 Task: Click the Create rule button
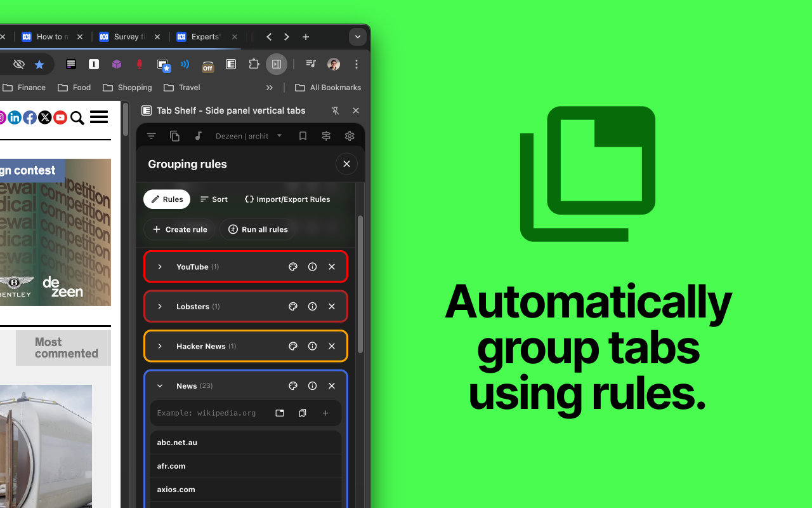tap(180, 229)
